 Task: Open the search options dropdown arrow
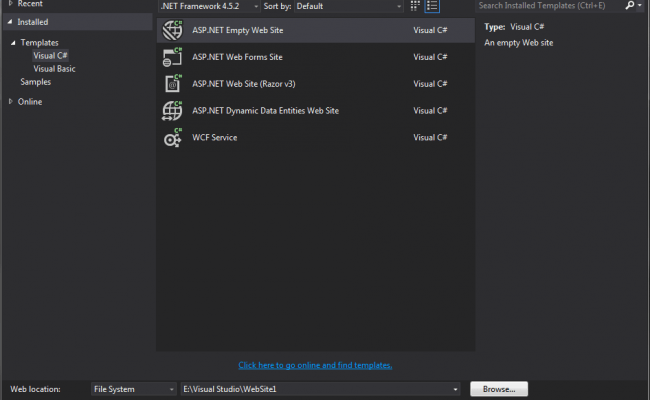640,6
